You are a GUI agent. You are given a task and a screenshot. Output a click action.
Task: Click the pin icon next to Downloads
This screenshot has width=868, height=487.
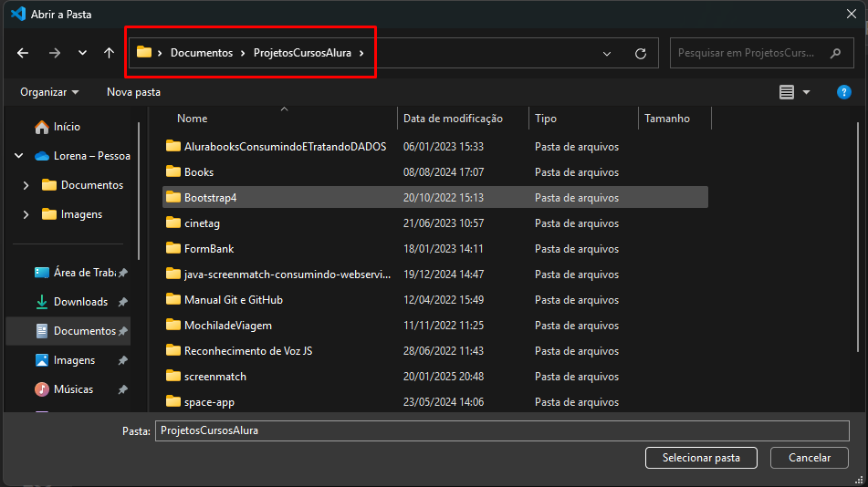(123, 302)
